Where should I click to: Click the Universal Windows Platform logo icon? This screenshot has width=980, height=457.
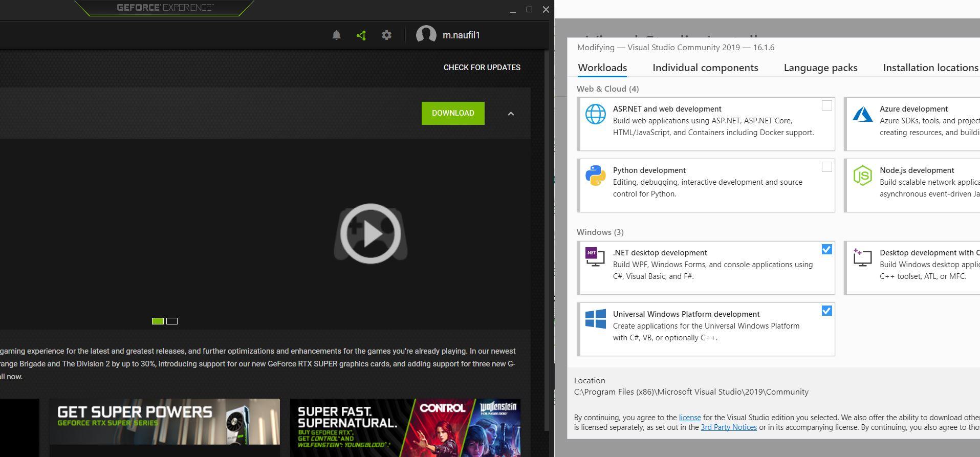tap(596, 319)
